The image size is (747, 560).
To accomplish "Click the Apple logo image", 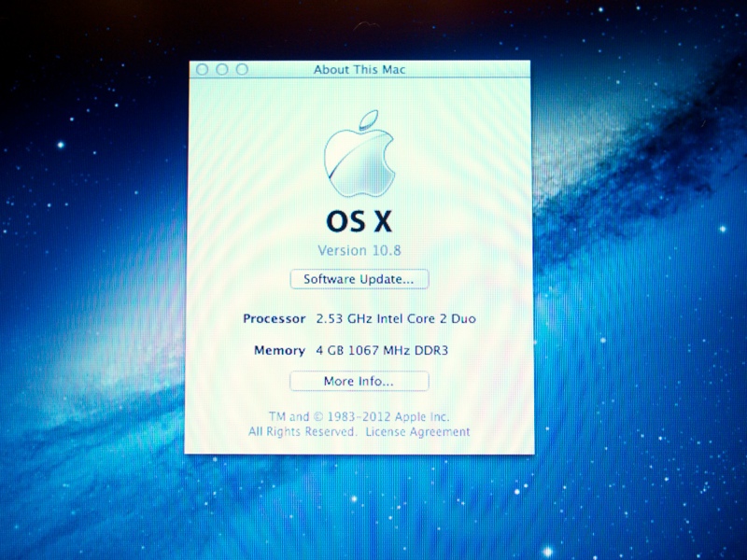I will click(x=359, y=153).
